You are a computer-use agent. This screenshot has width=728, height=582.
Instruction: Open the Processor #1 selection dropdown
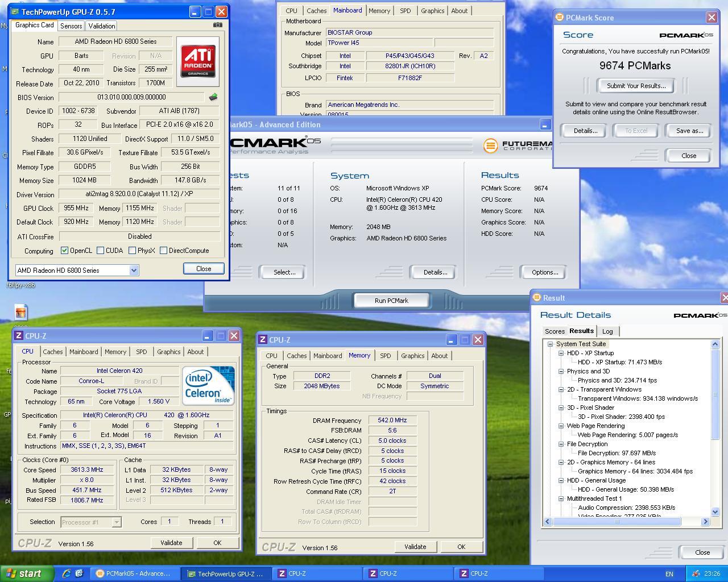[x=116, y=522]
